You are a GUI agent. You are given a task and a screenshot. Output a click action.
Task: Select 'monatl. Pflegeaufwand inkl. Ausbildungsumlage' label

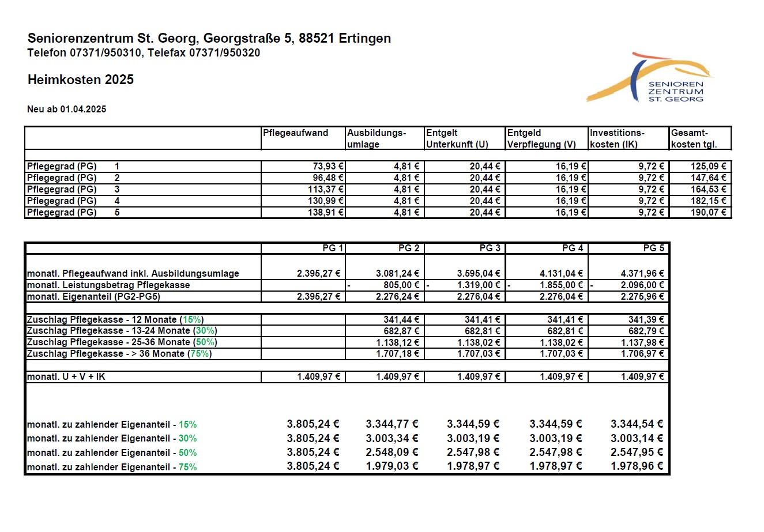pyautogui.click(x=133, y=274)
